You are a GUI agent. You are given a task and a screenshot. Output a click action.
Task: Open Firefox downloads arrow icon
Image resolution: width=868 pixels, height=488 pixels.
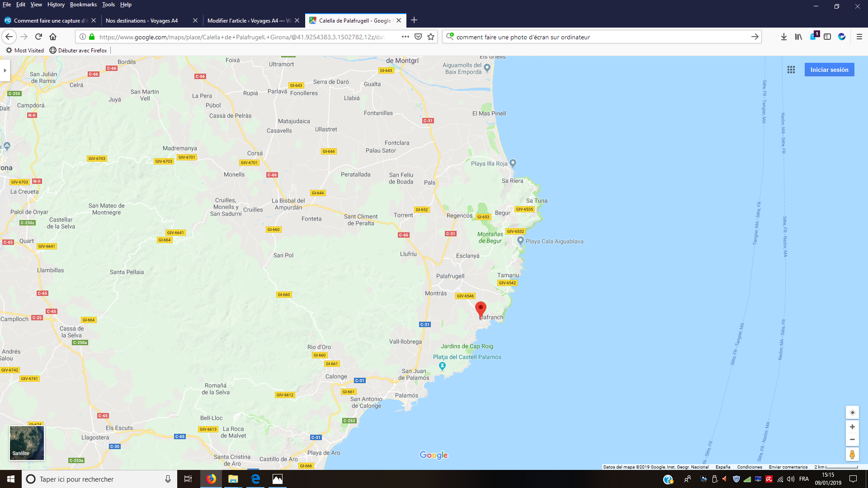point(783,37)
